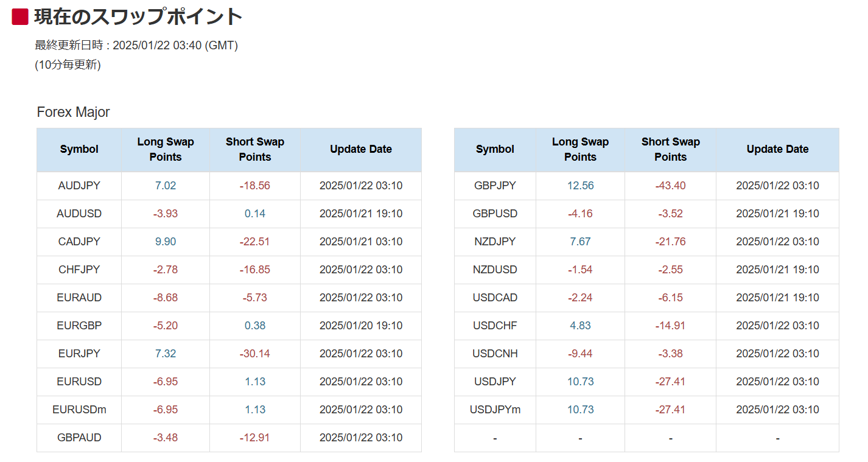Select the USDJPYm symbol cell
868x462 pixels.
[x=495, y=410]
